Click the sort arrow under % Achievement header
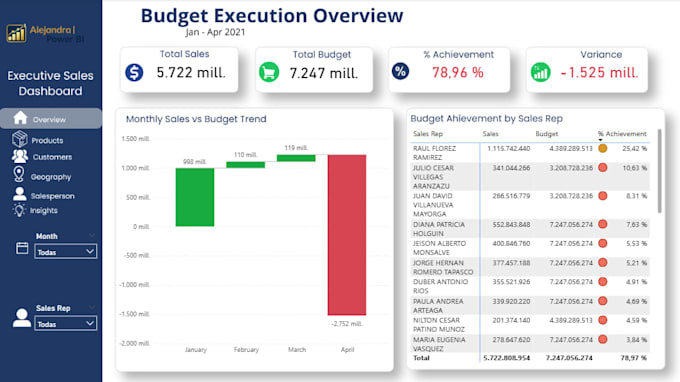Screen dimensions: 680x382 [x=601, y=140]
